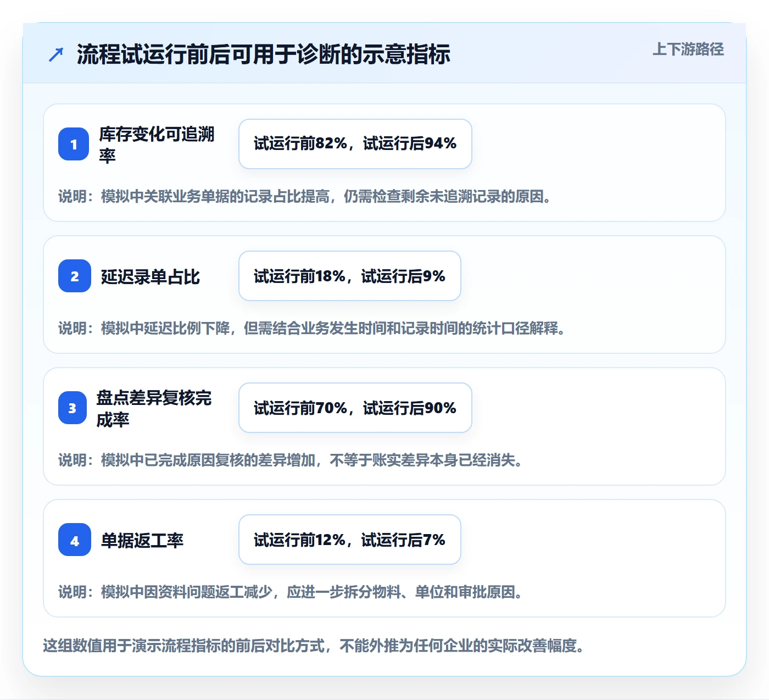
Task: Click the value box 试运行前18%，试运行后9%
Action: pos(350,276)
